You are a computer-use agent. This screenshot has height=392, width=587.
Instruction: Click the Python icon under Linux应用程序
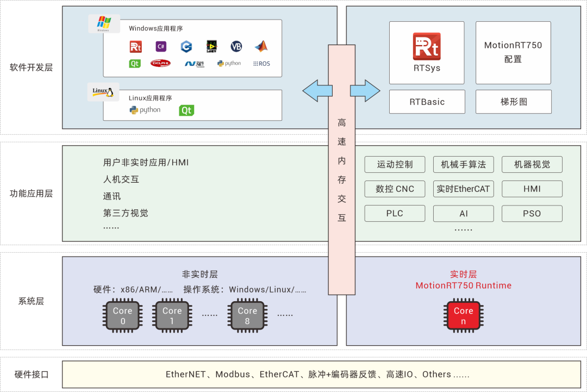click(x=145, y=109)
